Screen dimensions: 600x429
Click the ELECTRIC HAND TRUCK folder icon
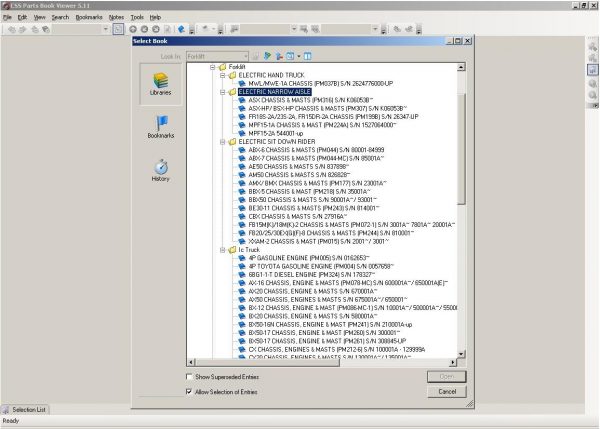232,75
